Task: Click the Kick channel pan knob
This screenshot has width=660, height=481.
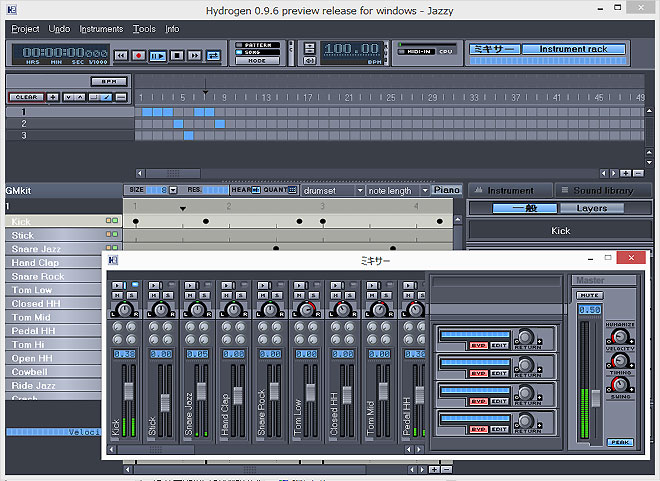Action: (x=124, y=309)
